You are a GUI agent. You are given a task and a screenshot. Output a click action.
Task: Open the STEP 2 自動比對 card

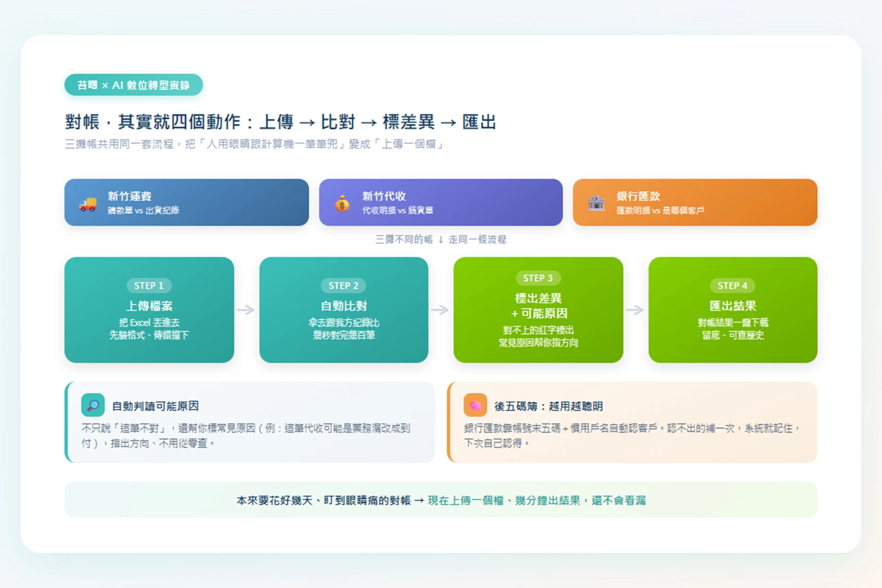[x=344, y=310]
